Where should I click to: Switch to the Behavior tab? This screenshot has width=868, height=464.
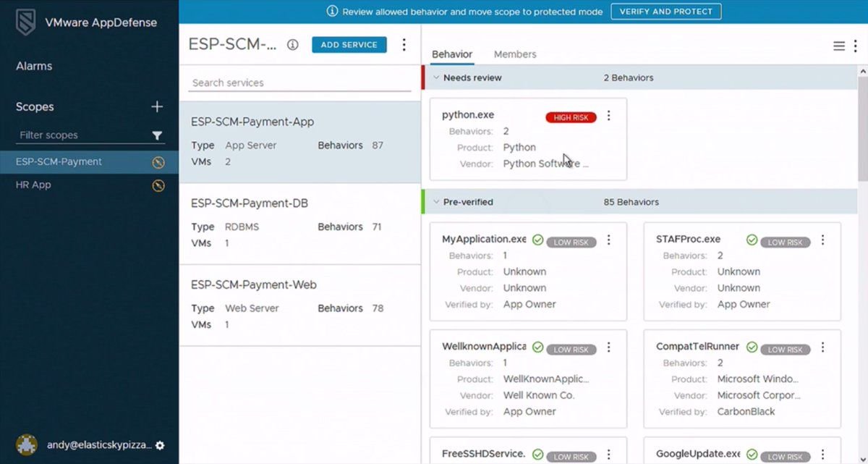pyautogui.click(x=452, y=54)
